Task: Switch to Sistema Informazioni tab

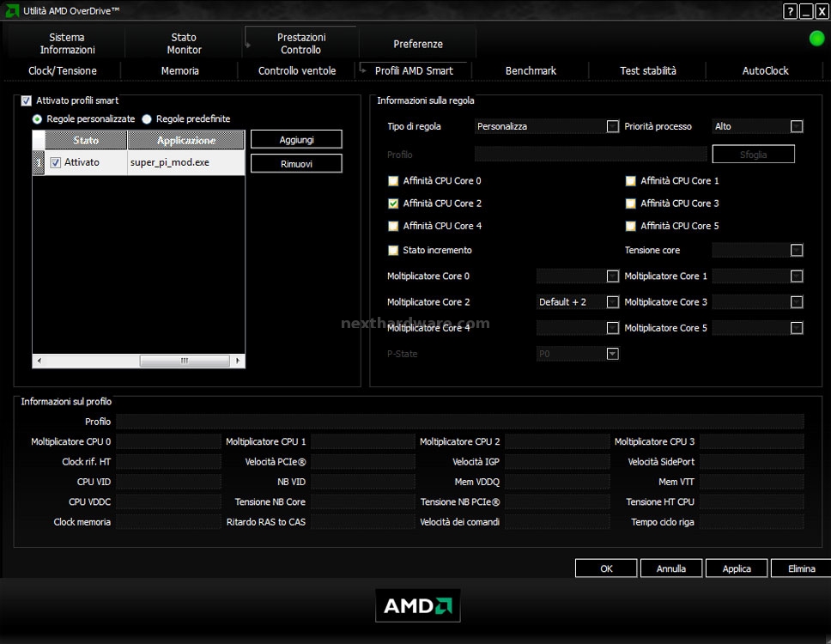Action: [x=67, y=44]
